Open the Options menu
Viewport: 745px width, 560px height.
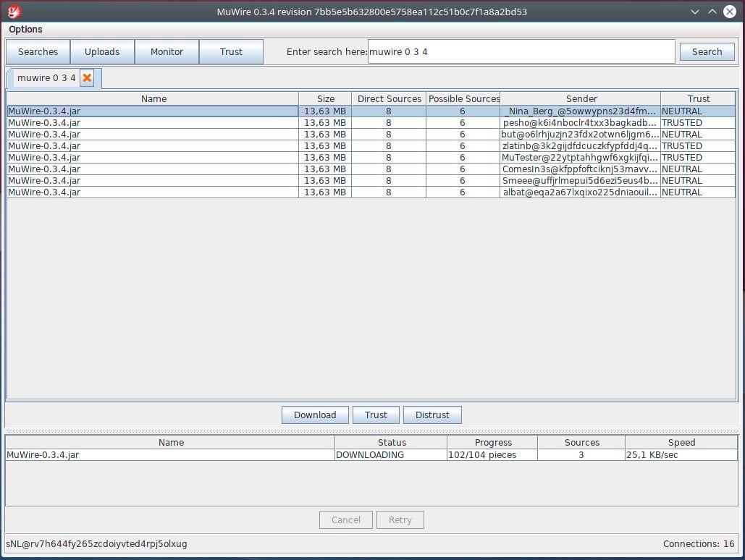point(25,30)
